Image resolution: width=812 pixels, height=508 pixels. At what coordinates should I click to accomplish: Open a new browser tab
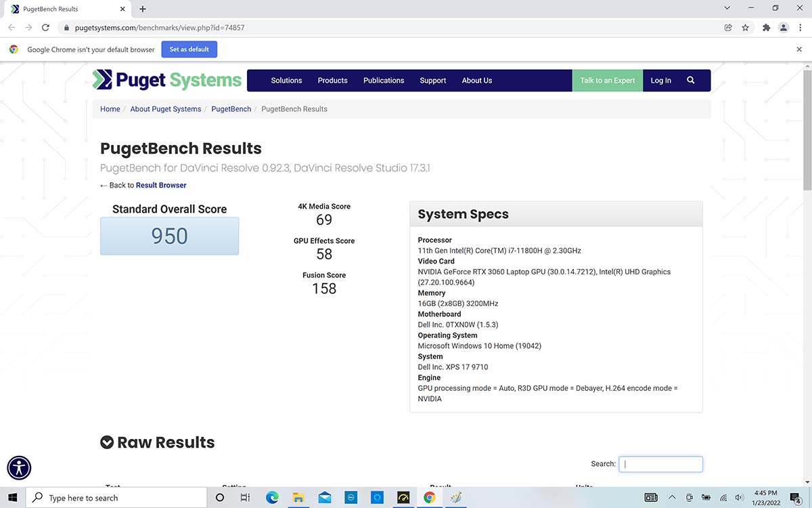click(x=143, y=9)
